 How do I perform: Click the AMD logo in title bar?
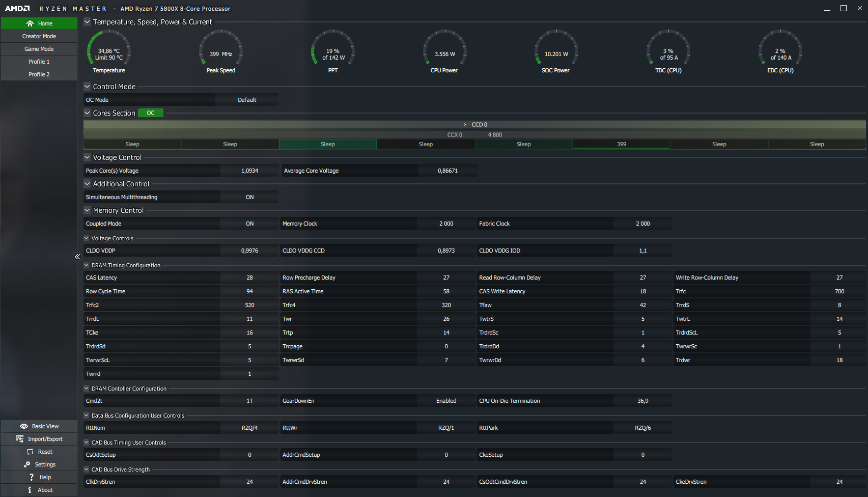click(x=17, y=9)
